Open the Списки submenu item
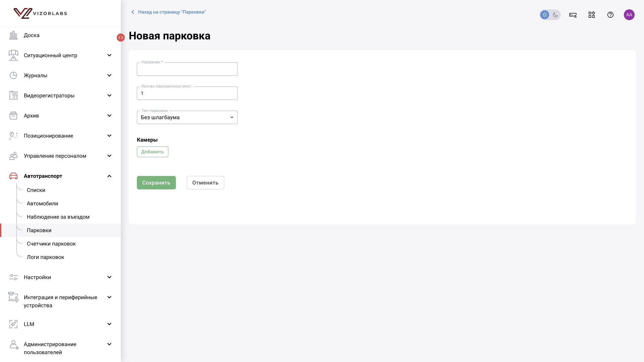 [36, 190]
